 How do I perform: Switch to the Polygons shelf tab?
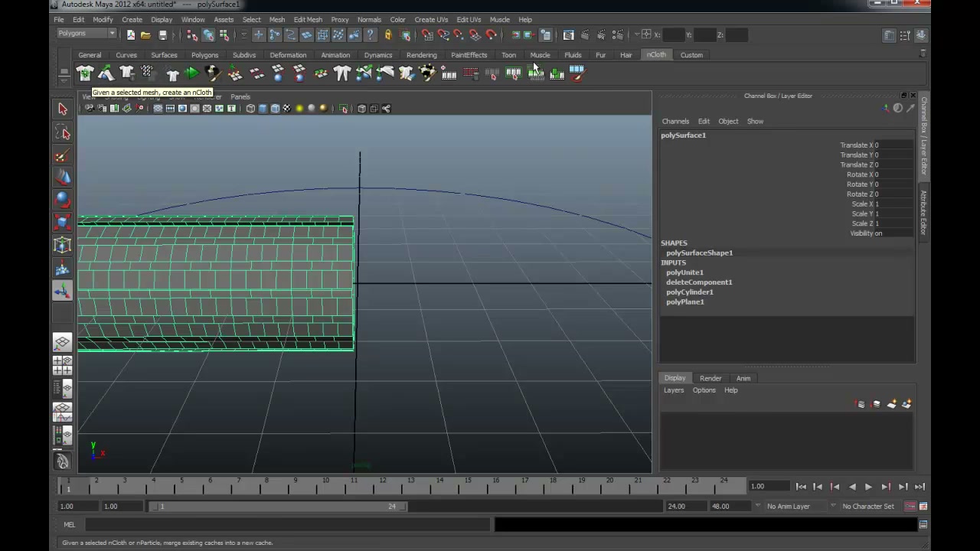pyautogui.click(x=204, y=55)
